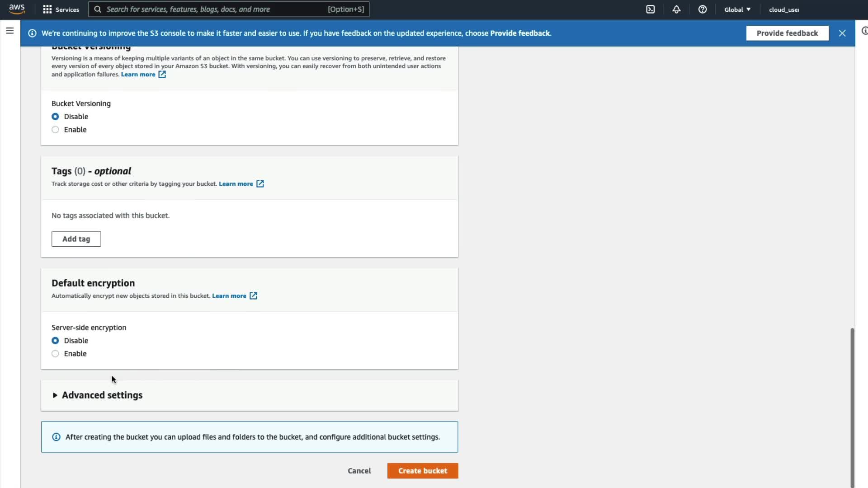Screen dimensions: 868x488
Task: Open the Global region dropdown
Action: 737,9
